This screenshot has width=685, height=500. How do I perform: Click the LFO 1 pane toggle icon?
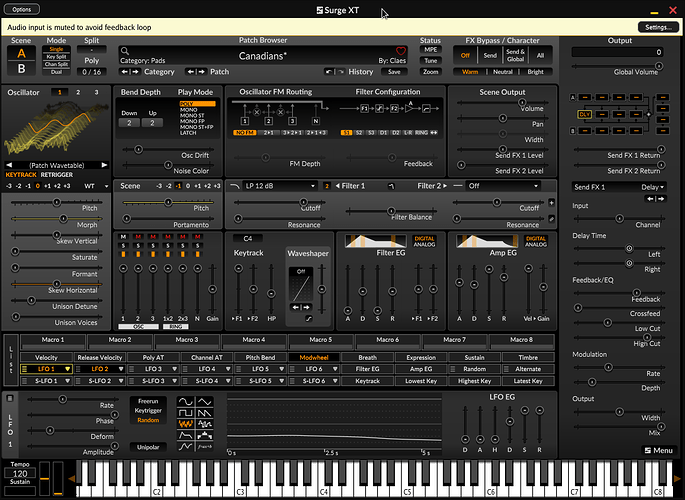coord(10,398)
